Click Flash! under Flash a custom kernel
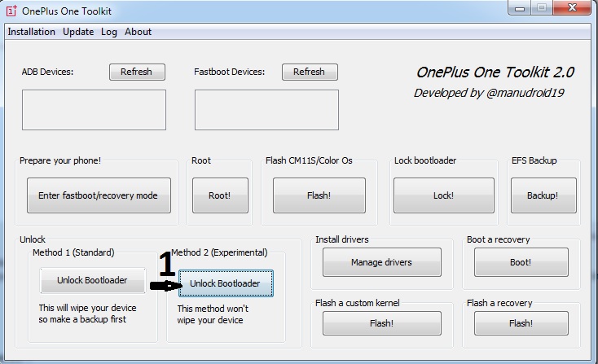 point(381,323)
